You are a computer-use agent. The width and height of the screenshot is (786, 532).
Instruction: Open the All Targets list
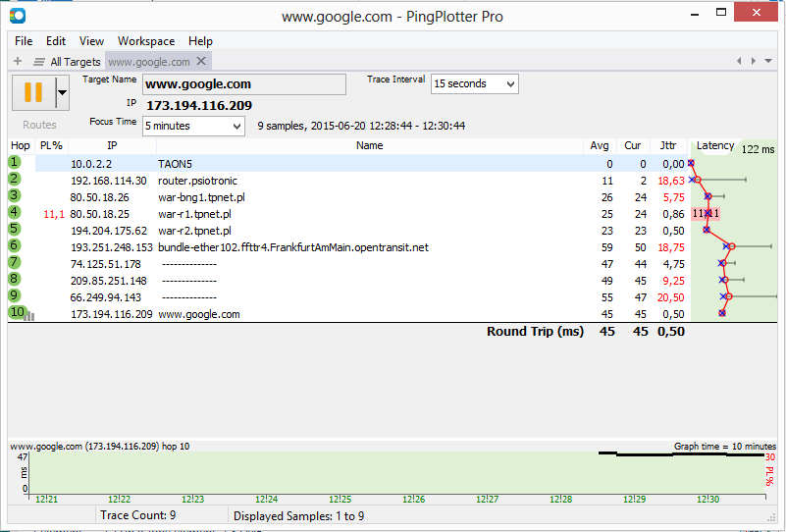[67, 62]
